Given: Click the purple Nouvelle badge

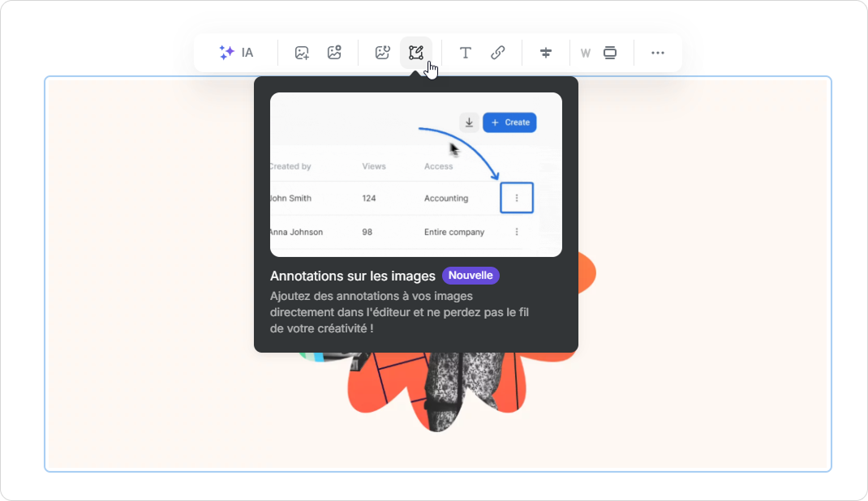Looking at the screenshot, I should (471, 276).
